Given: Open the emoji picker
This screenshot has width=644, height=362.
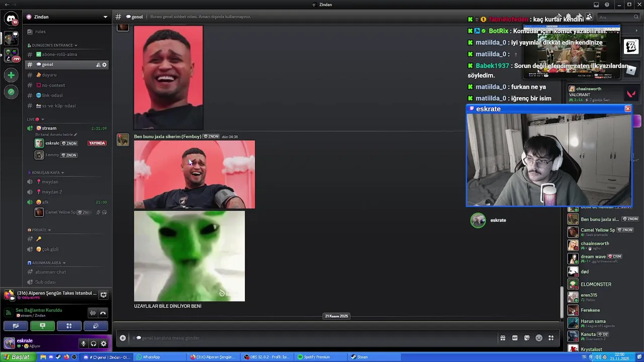Looking at the screenshot, I should click(x=539, y=338).
